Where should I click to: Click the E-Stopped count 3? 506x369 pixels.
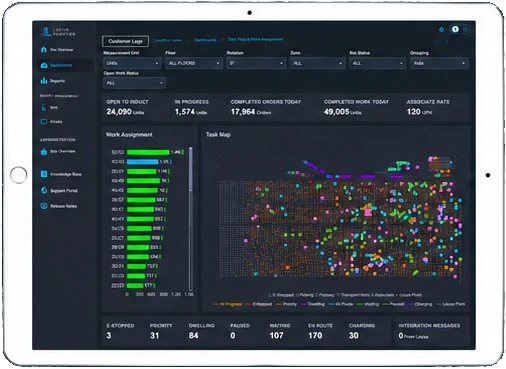pos(109,335)
